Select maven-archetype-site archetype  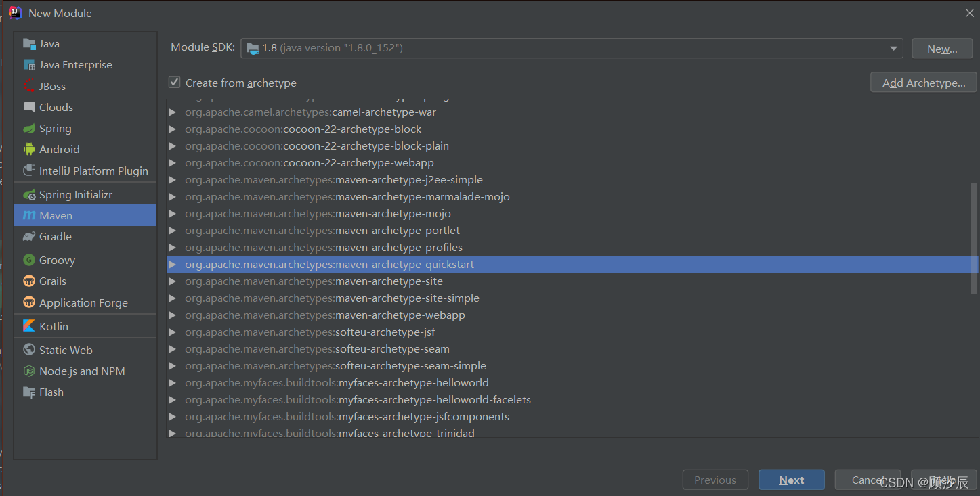click(572, 281)
